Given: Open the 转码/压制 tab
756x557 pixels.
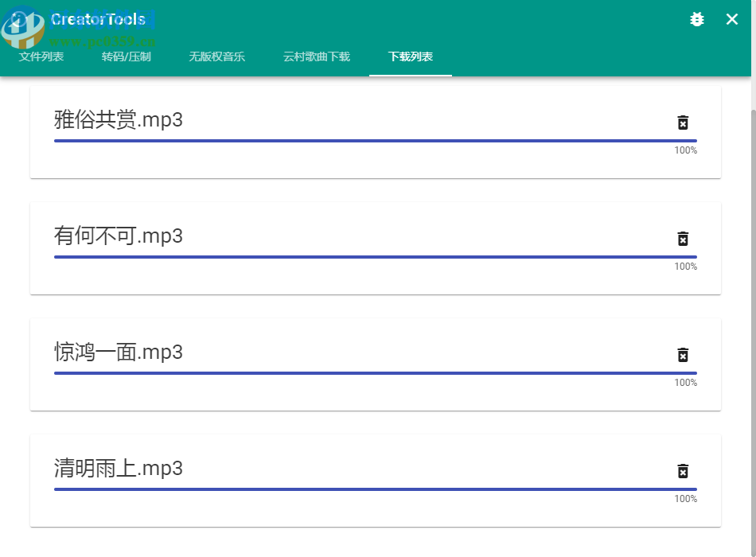Looking at the screenshot, I should 127,56.
